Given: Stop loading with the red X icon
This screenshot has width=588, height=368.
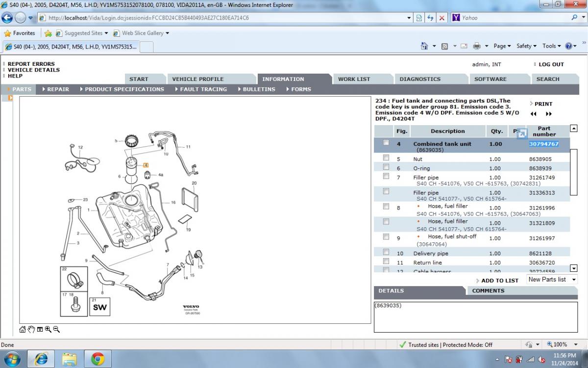Looking at the screenshot, I should click(442, 18).
